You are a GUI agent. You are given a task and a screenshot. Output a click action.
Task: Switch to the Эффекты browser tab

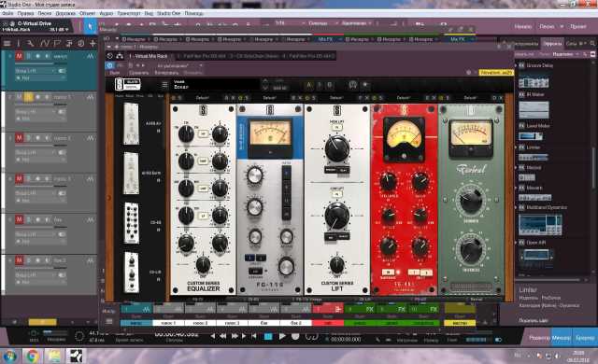click(552, 44)
